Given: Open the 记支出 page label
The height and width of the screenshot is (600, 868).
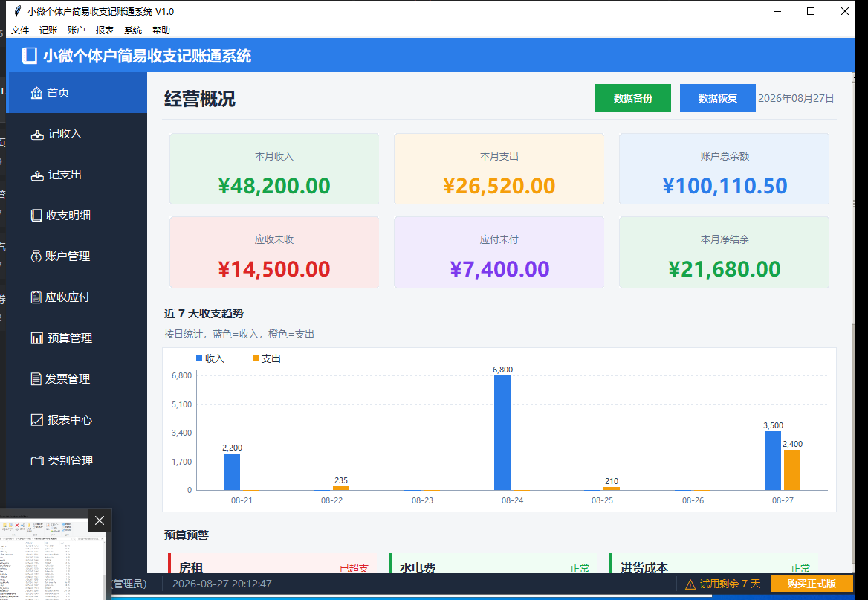Looking at the screenshot, I should (65, 175).
